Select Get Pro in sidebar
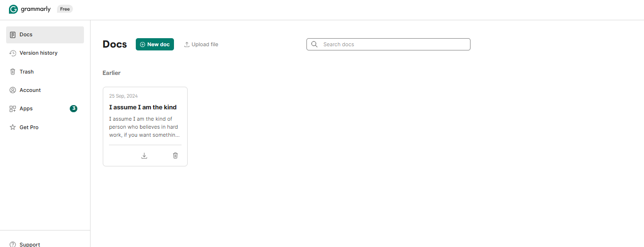This screenshot has height=247, width=644. click(x=45, y=127)
